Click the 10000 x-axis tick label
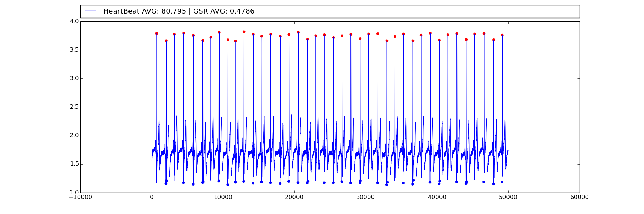This screenshot has height=214, width=644. (223, 198)
